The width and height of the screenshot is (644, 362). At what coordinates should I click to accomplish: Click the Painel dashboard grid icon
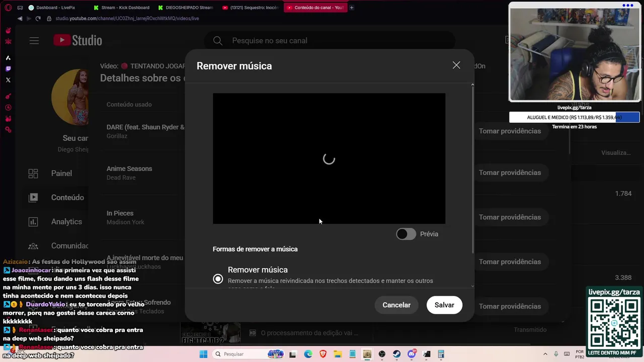pyautogui.click(x=33, y=173)
